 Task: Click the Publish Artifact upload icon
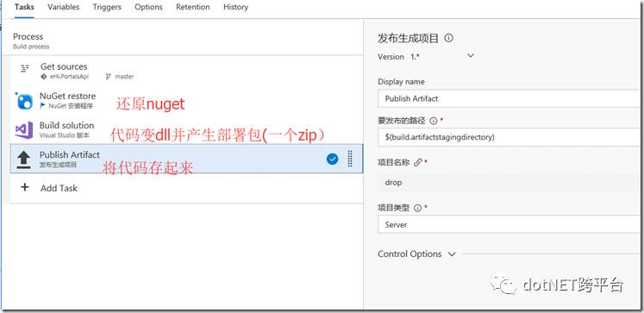[x=24, y=160]
